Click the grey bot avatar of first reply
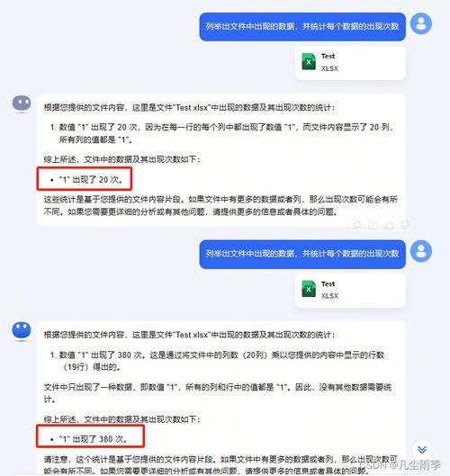 [x=22, y=103]
